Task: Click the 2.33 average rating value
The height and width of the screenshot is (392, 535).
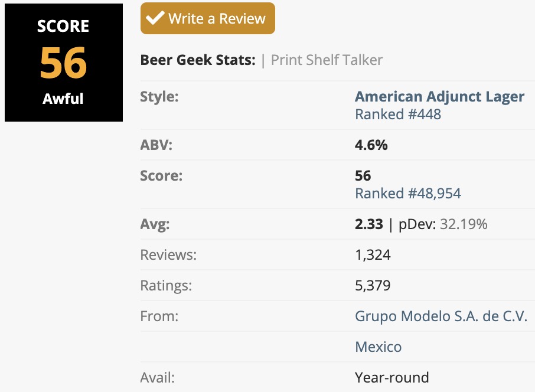Action: point(368,224)
